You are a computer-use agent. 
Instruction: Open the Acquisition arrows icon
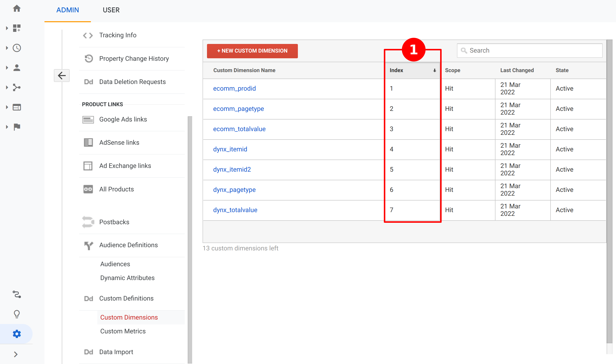17,87
